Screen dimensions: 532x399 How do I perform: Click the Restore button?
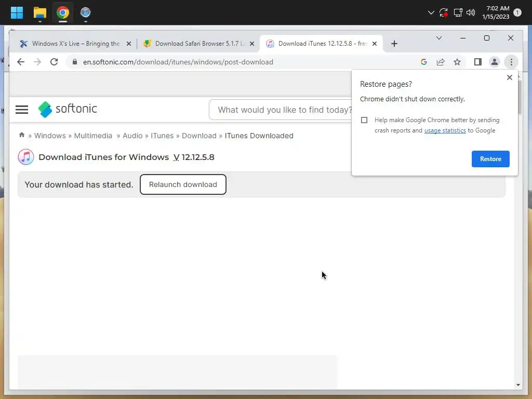(x=490, y=159)
